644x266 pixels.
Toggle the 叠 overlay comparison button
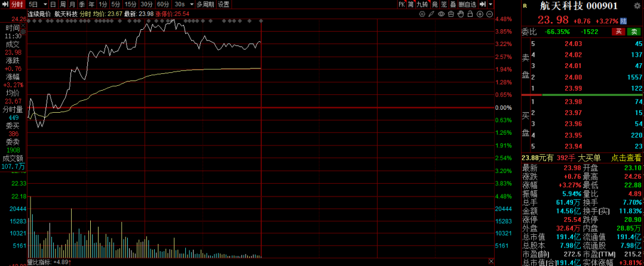[x=453, y=4]
